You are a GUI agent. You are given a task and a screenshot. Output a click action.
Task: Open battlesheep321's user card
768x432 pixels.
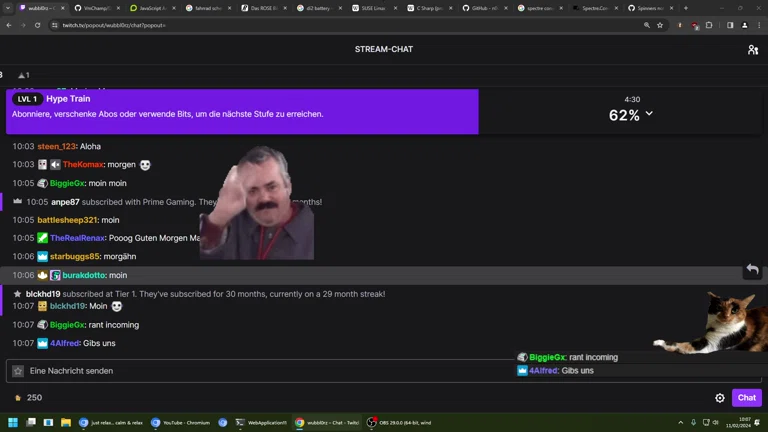(x=67, y=220)
